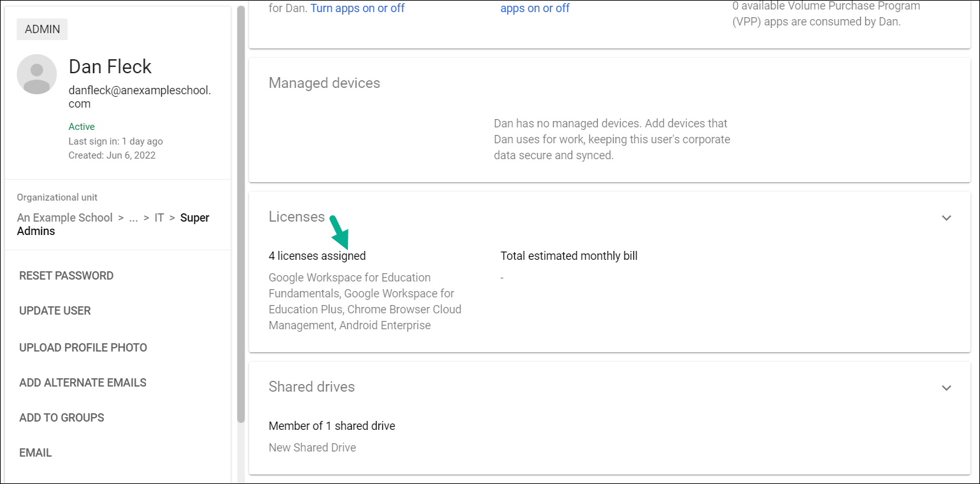
Task: Click Dan Fleck's profile avatar icon
Action: click(37, 75)
